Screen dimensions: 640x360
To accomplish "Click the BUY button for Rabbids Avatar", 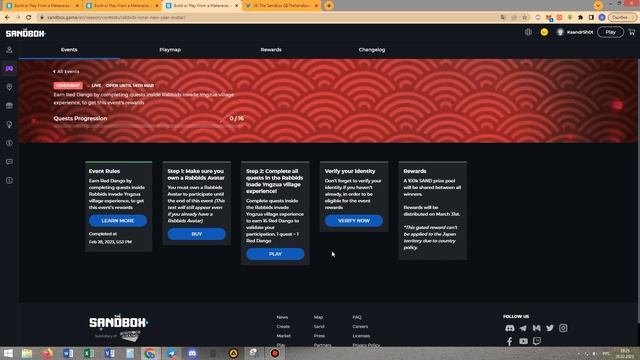I will [196, 234].
